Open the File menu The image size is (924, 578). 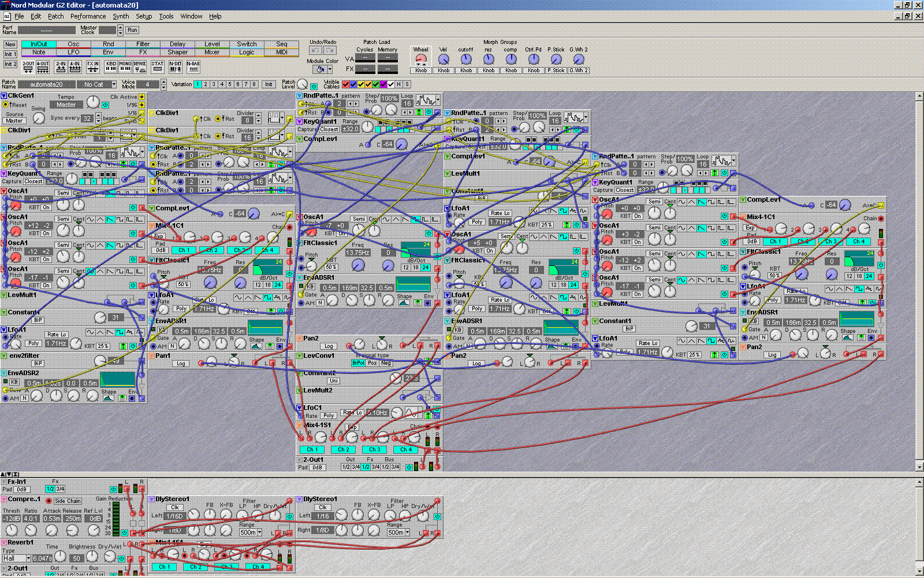pyautogui.click(x=19, y=16)
